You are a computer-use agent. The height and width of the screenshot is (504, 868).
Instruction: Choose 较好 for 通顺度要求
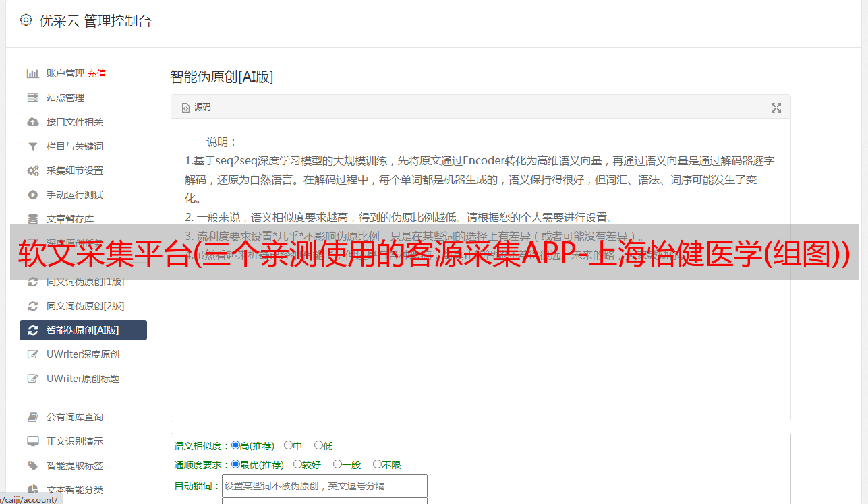pos(297,464)
